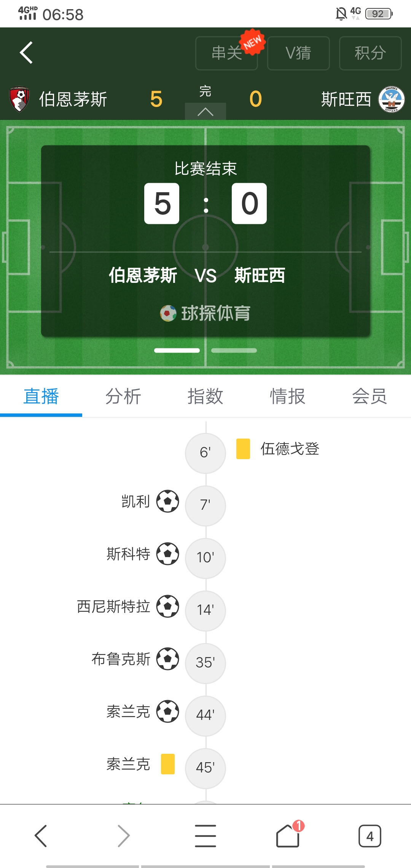Open the 串关 button
The image size is (411, 868).
pyautogui.click(x=227, y=53)
